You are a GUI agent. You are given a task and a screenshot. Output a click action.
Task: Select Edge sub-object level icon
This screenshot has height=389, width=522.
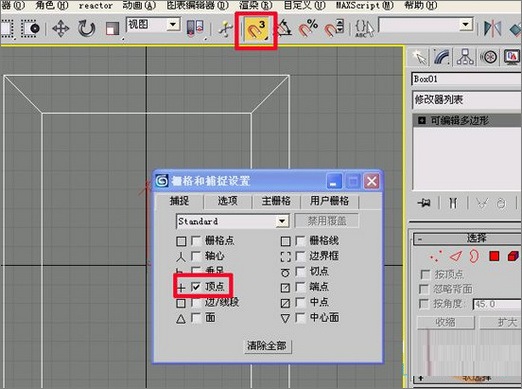[x=456, y=256]
